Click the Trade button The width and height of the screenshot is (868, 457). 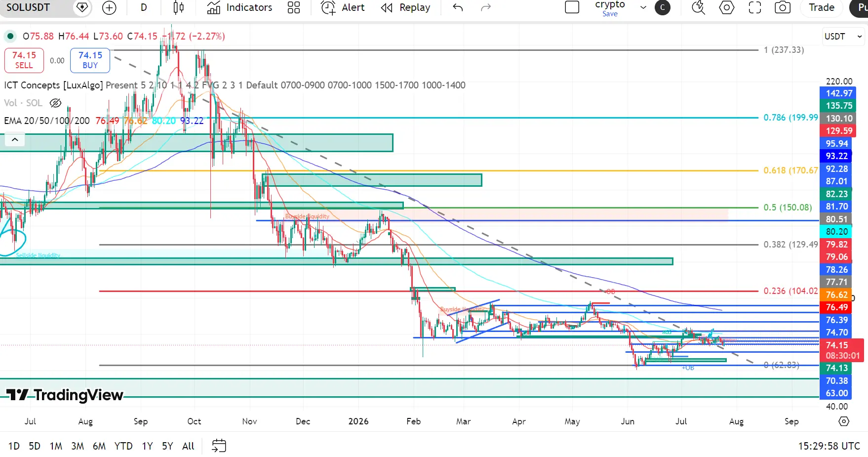pos(822,7)
